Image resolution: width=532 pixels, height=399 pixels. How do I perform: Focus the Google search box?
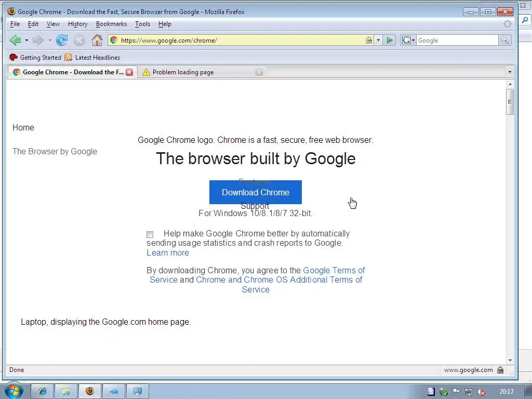click(457, 41)
